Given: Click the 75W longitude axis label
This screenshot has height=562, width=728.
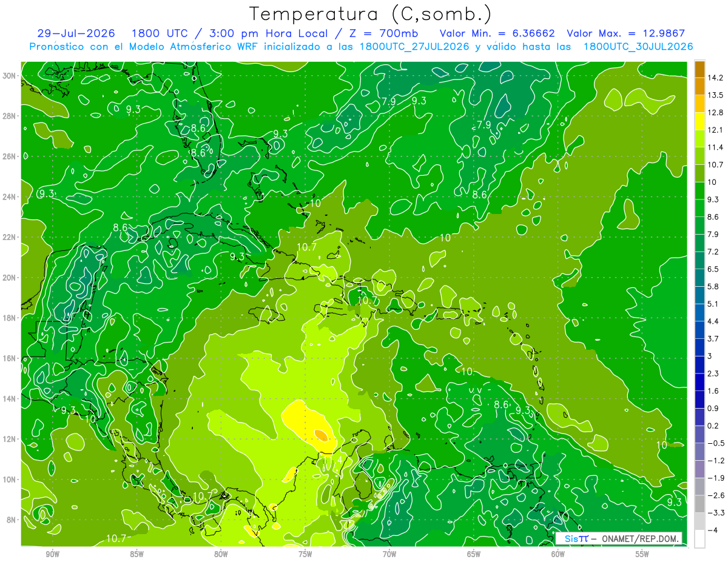Looking at the screenshot, I should [x=305, y=554].
